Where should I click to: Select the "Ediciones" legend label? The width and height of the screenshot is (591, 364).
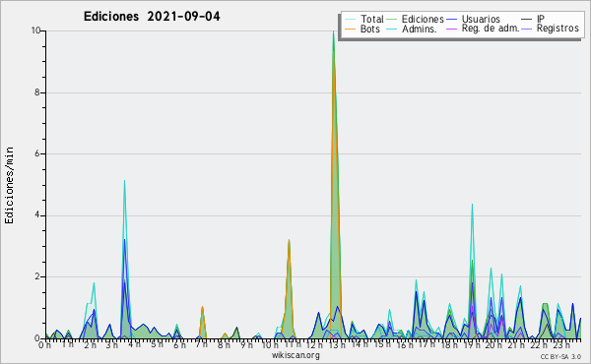tap(423, 19)
